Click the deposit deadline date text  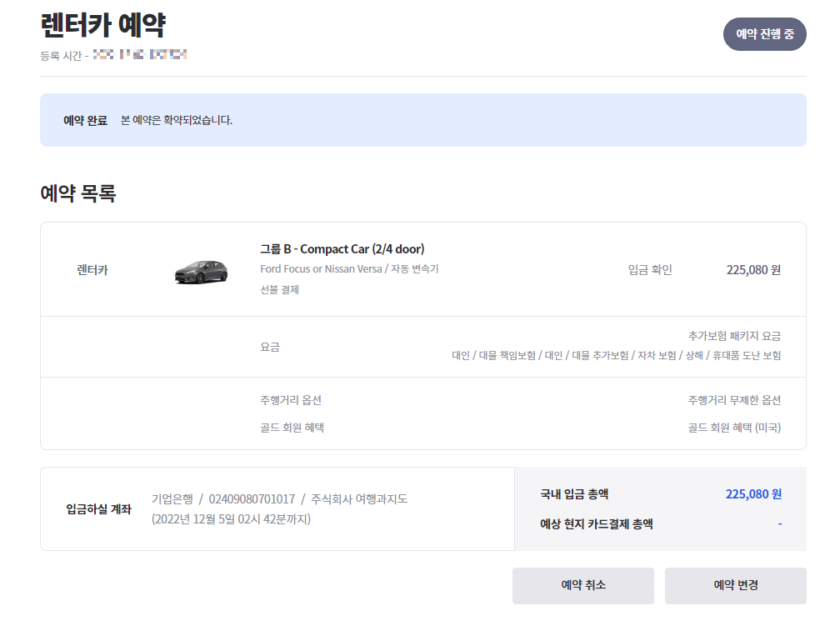coord(231,519)
